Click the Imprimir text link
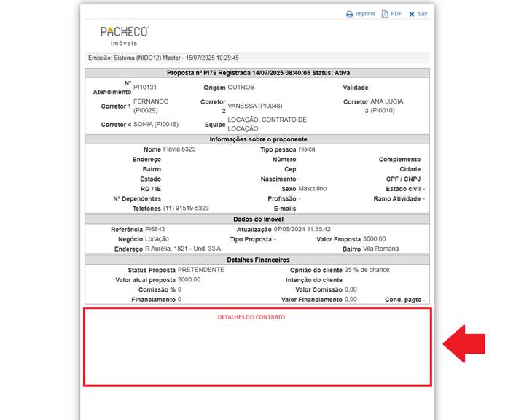This screenshot has height=420, width=516. (x=365, y=14)
